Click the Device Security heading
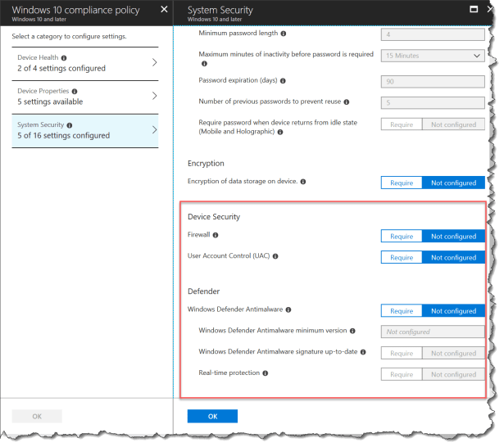 214,217
